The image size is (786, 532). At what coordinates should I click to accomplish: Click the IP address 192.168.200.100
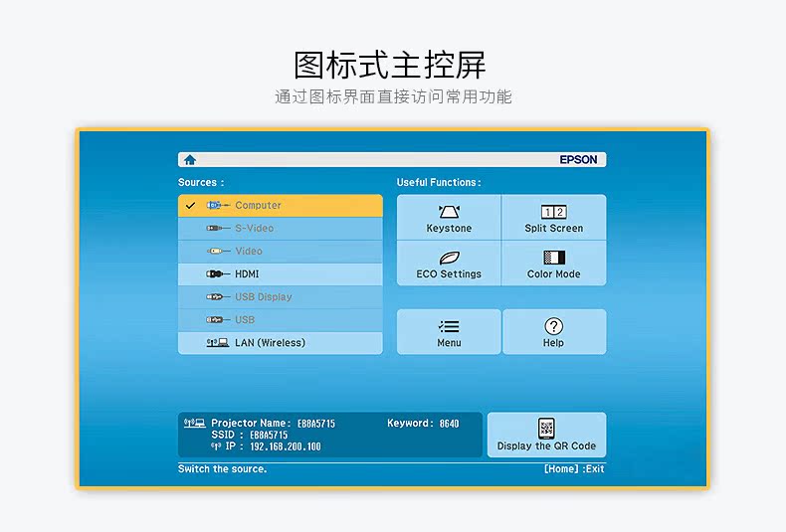[286, 446]
